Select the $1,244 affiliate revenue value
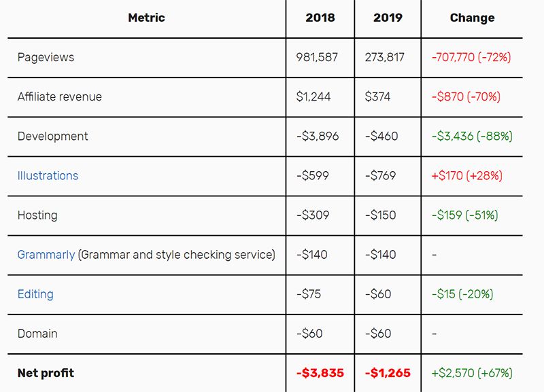The width and height of the screenshot is (544, 392). (x=313, y=97)
